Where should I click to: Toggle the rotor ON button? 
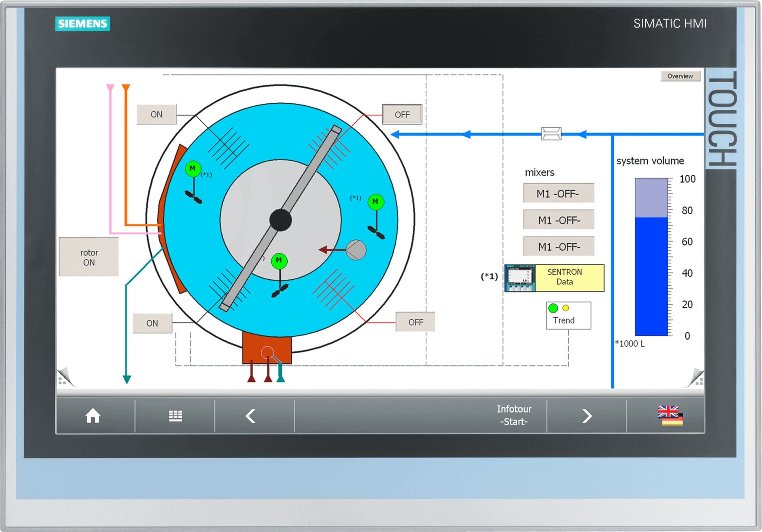89,257
